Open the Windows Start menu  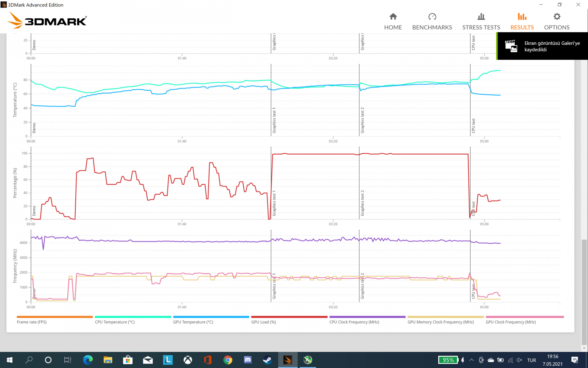click(x=10, y=360)
